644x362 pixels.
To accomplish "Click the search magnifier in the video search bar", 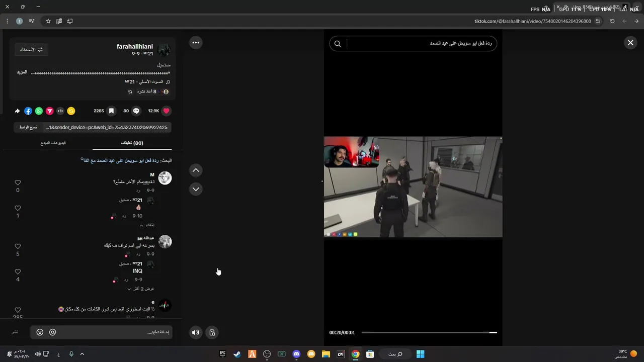I will 338,44.
